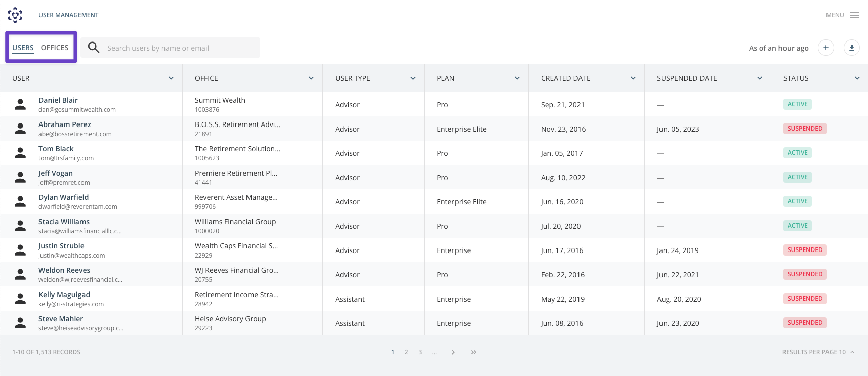Click Steve Mahler's avatar icon

coord(20,323)
